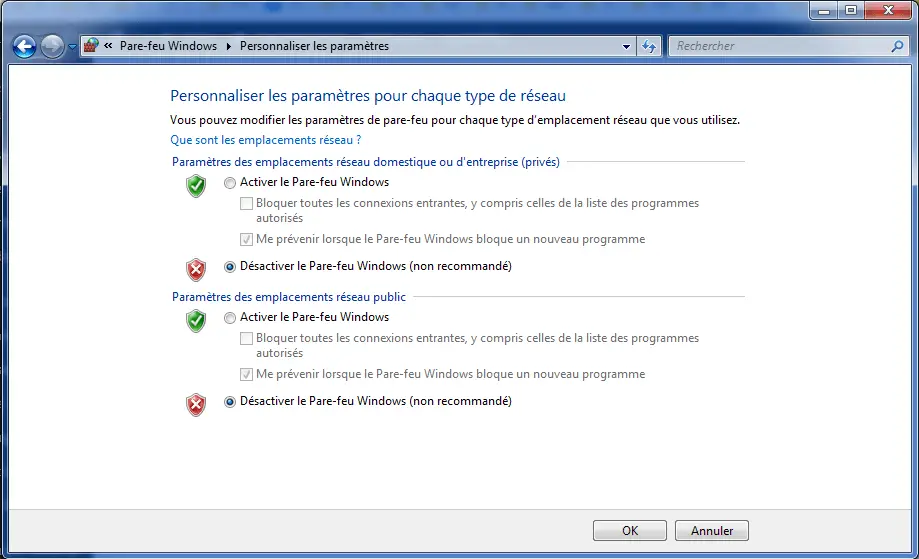Go to Pare-feu Windows breadcrumb
Screen dimensions: 919x559
tap(168, 46)
